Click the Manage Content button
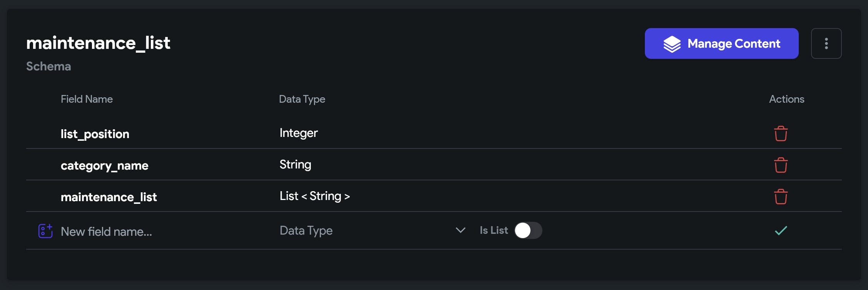 (721, 43)
